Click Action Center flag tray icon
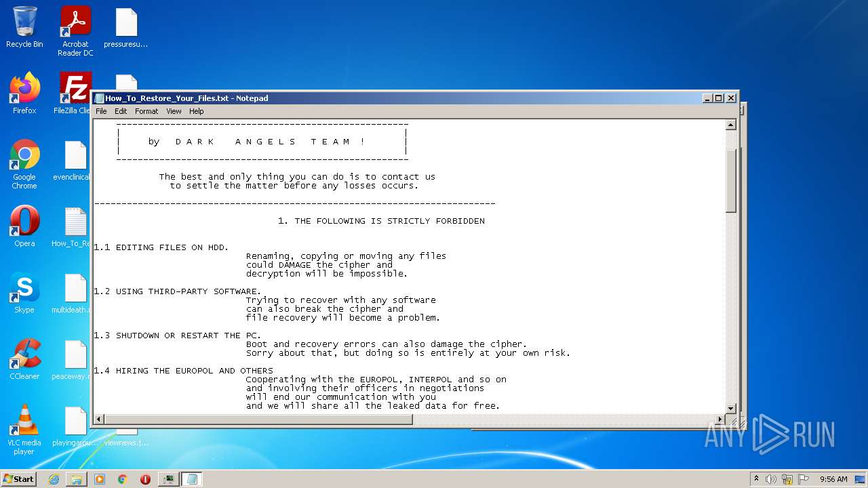 click(x=804, y=479)
